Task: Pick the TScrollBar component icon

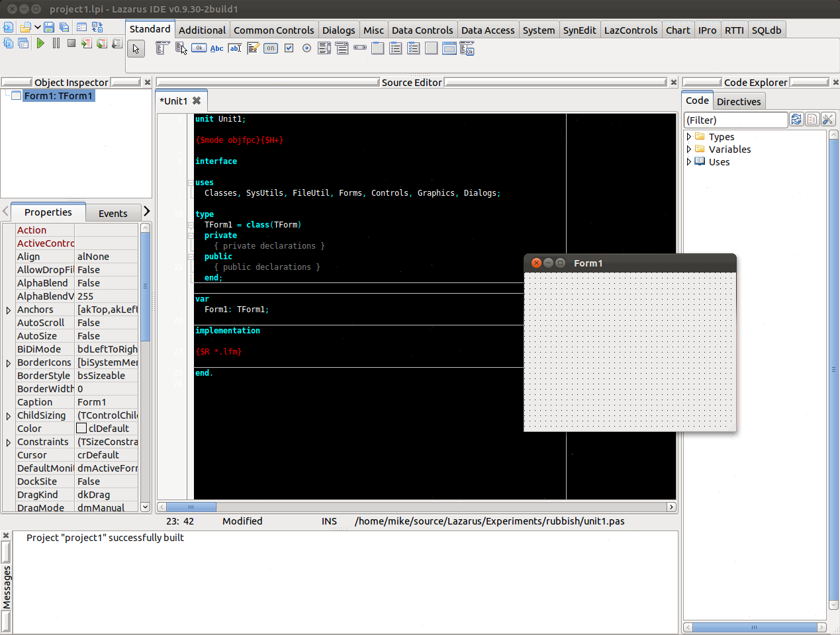Action: click(360, 48)
